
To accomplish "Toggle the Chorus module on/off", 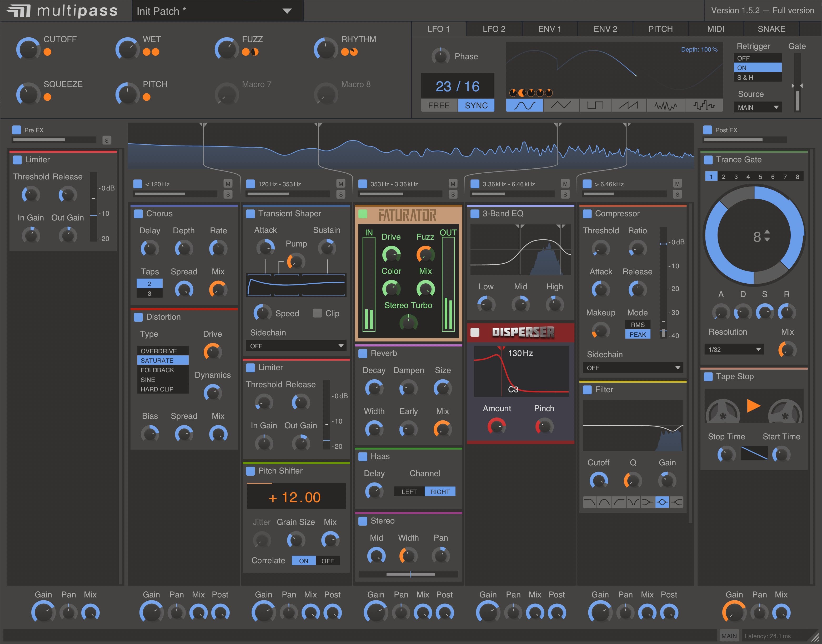I will [x=138, y=213].
